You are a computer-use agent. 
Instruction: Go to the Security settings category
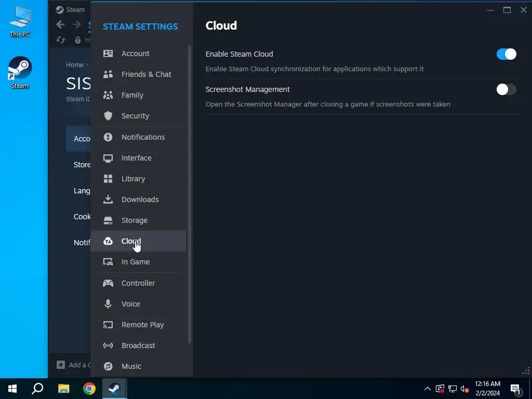coord(138,116)
